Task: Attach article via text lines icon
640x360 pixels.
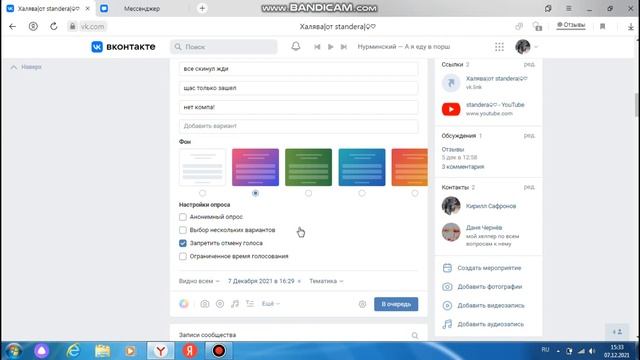Action: point(250,304)
